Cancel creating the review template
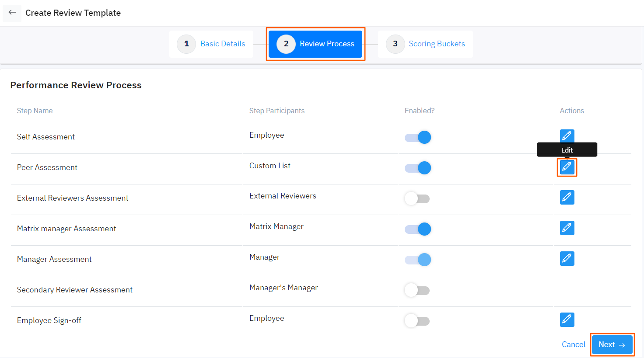The width and height of the screenshot is (644, 358). 573,344
